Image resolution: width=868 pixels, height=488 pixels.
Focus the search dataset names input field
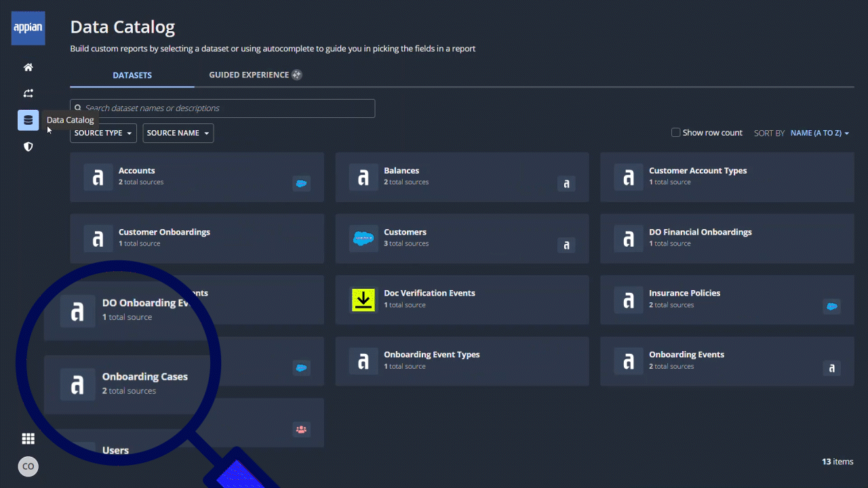(222, 108)
